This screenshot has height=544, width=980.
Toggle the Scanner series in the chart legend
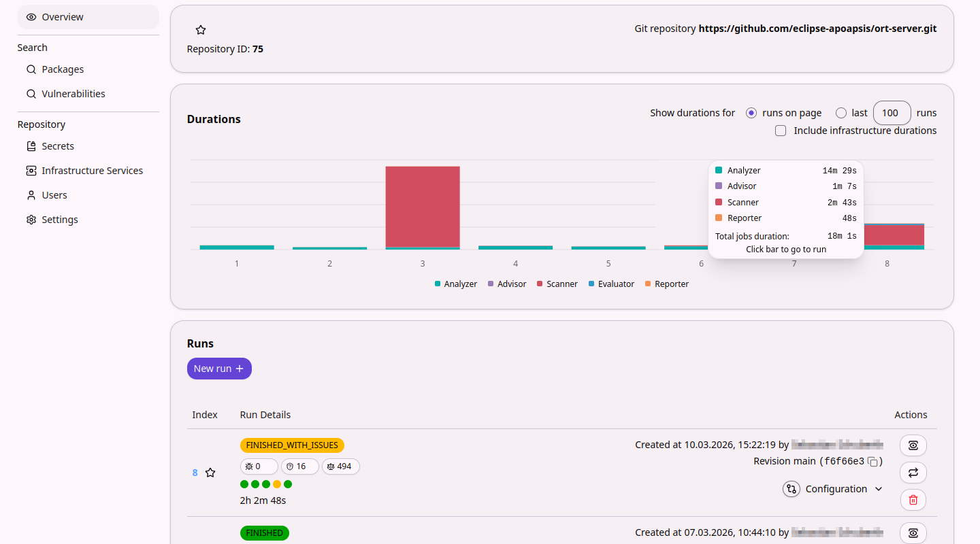(x=557, y=284)
